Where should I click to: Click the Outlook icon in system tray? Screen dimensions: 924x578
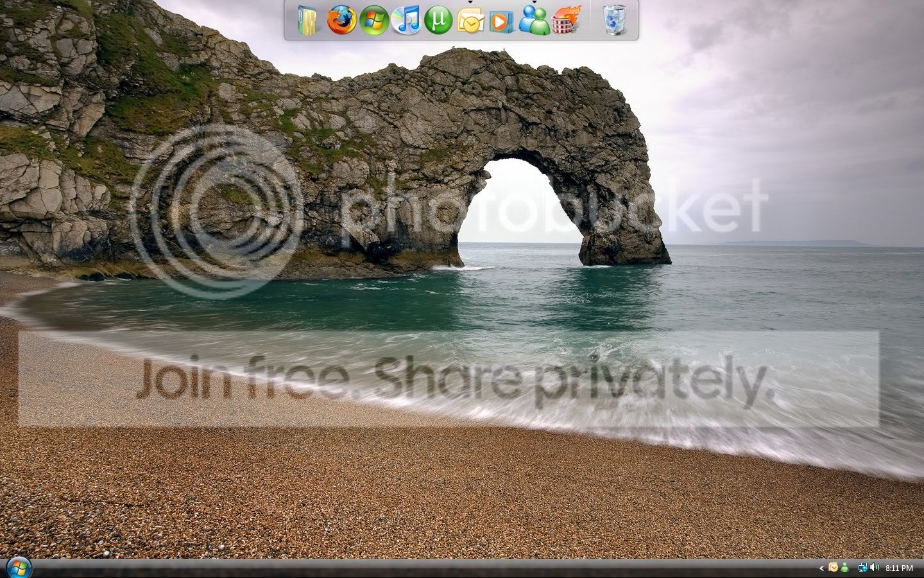[x=833, y=568]
